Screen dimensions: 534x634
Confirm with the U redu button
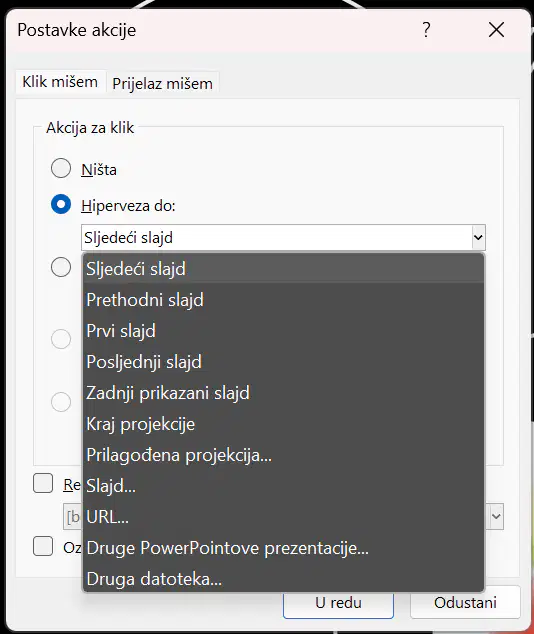click(338, 603)
